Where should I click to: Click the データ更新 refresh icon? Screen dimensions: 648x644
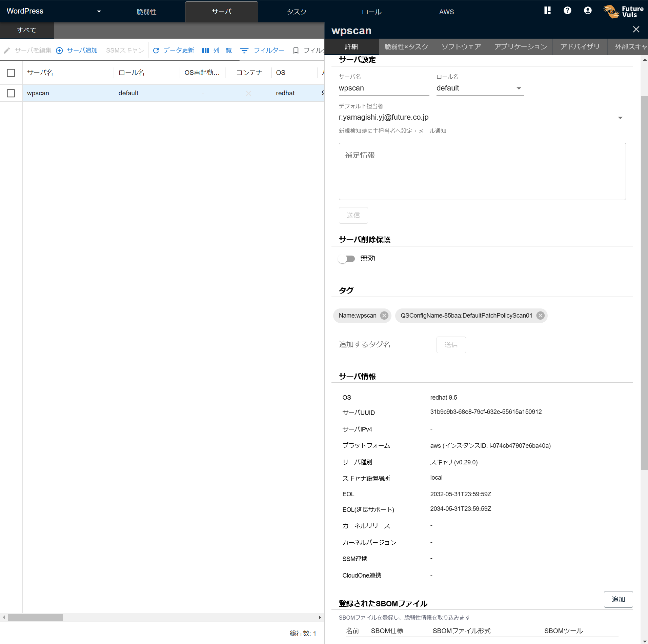156,51
